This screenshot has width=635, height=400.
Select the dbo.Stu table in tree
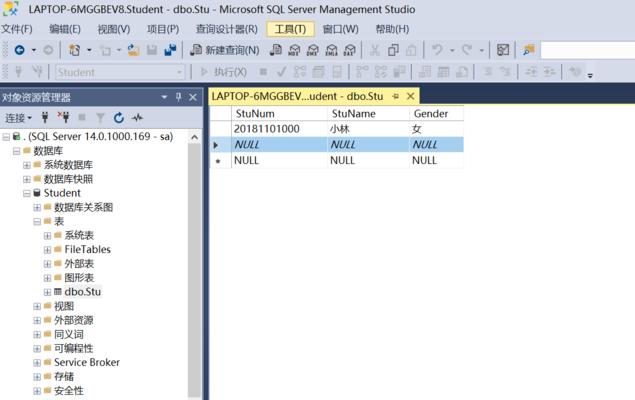point(82,291)
